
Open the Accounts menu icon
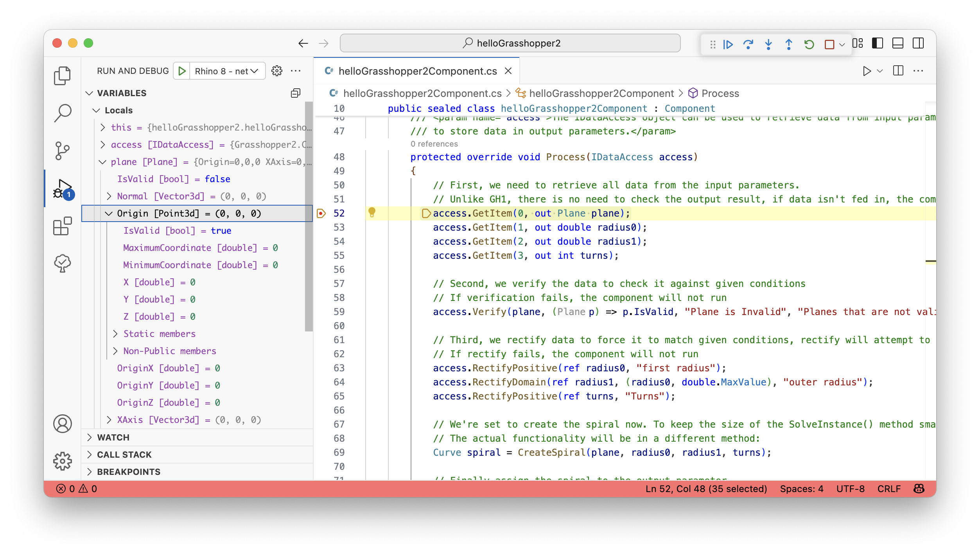point(62,424)
